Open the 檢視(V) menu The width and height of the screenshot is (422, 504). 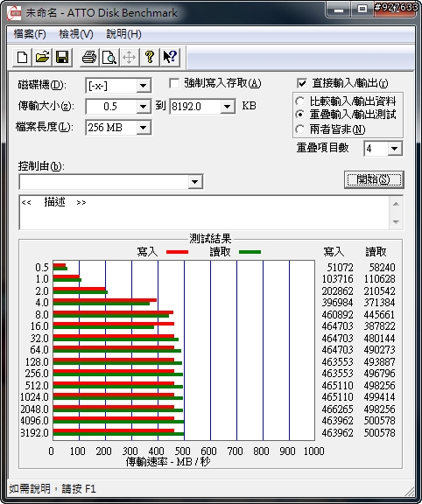coord(76,34)
